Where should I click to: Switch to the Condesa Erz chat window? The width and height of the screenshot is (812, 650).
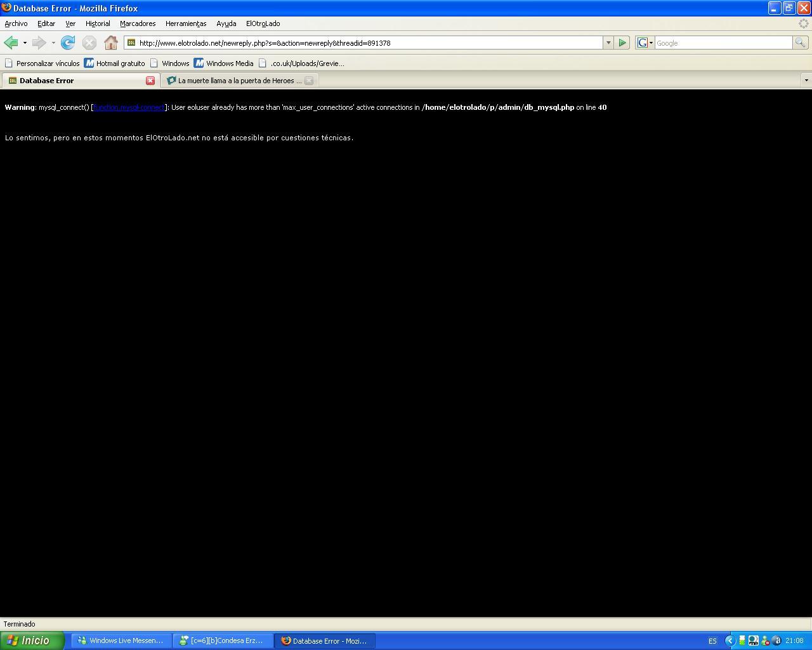[x=223, y=640]
